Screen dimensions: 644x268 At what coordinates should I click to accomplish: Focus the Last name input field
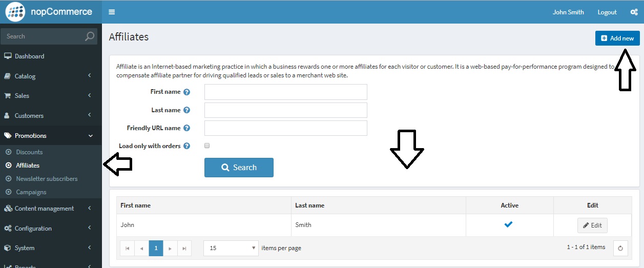pos(286,110)
